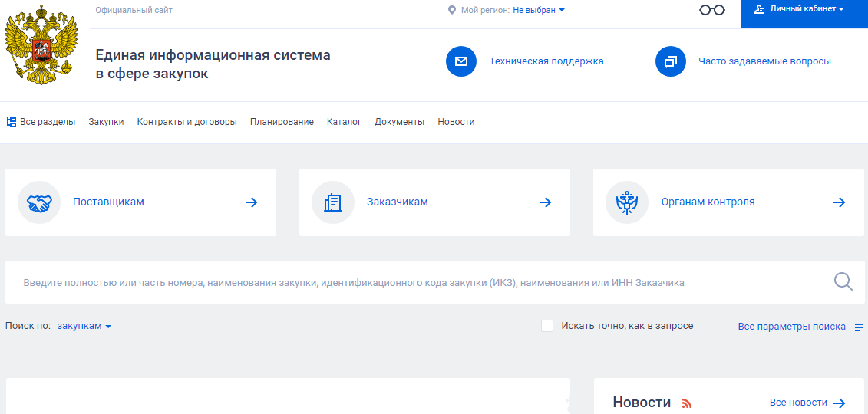Open the Новости menu item
868x414 pixels.
(x=456, y=122)
